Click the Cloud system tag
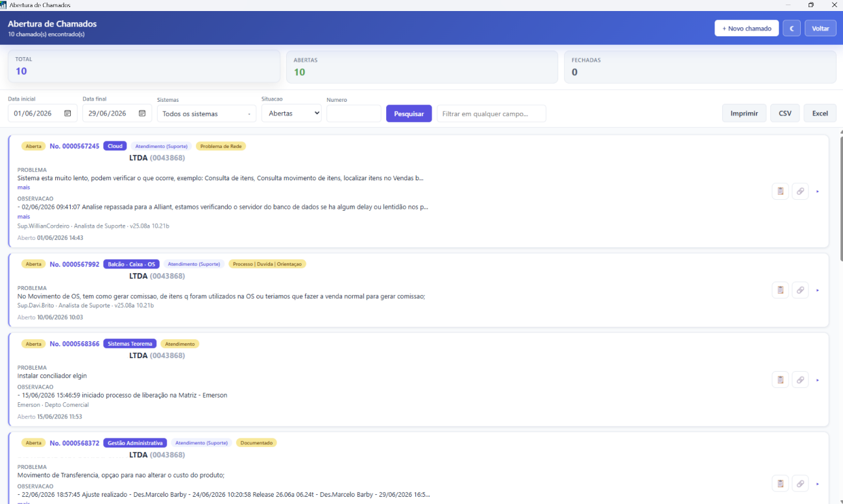 pos(115,146)
